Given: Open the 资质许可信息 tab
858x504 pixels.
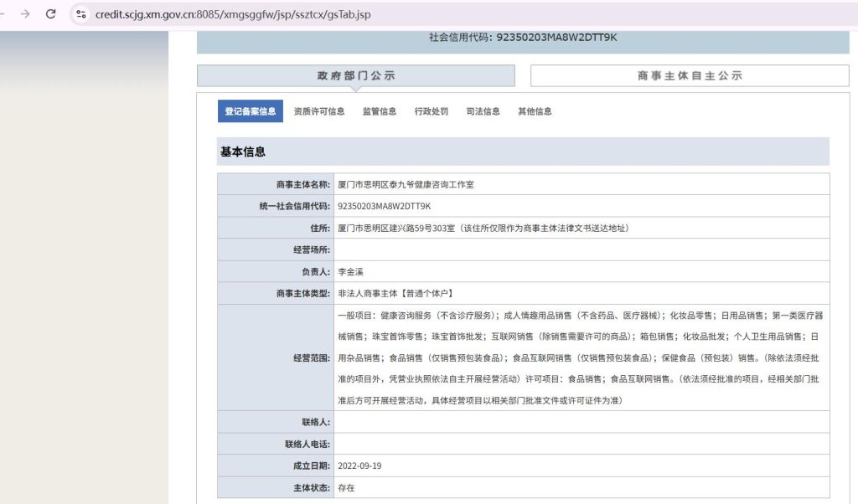Looking at the screenshot, I should tap(319, 111).
